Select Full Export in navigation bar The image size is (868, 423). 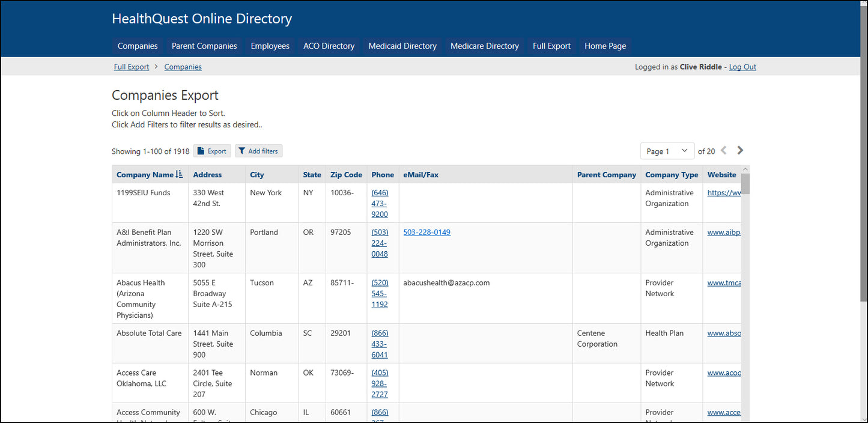pyautogui.click(x=551, y=46)
